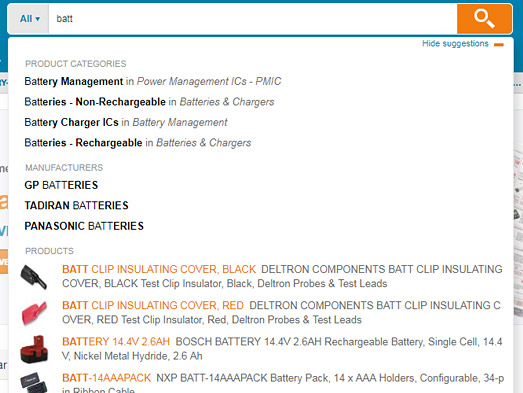Open BATT CLIP INSULATING COVER, RED product
The height and width of the screenshot is (393, 523).
[x=153, y=305]
